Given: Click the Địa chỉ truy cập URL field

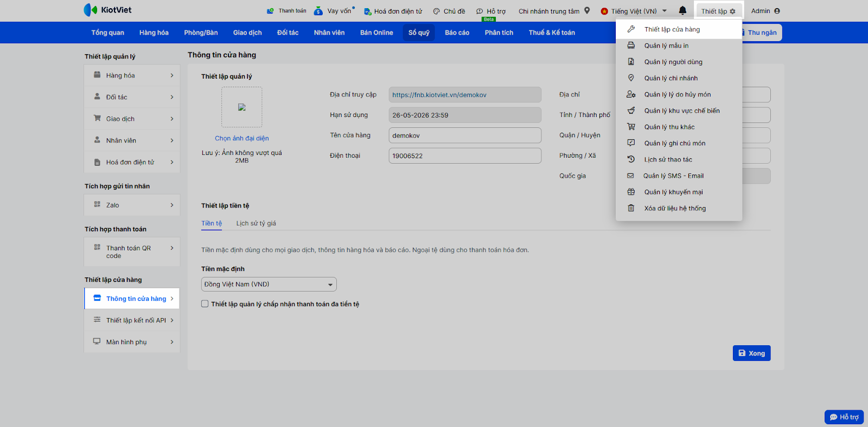Looking at the screenshot, I should click(x=465, y=95).
